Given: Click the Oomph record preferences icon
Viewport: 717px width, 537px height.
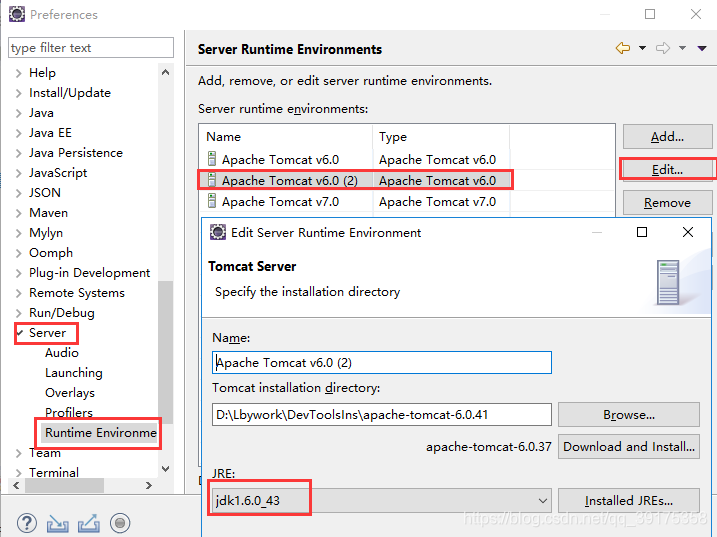Looking at the screenshot, I should click(x=120, y=523).
